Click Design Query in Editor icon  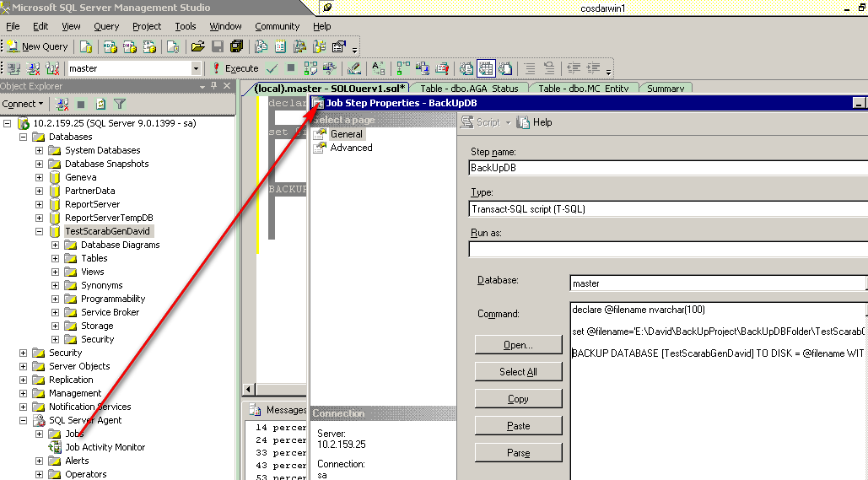[354, 68]
